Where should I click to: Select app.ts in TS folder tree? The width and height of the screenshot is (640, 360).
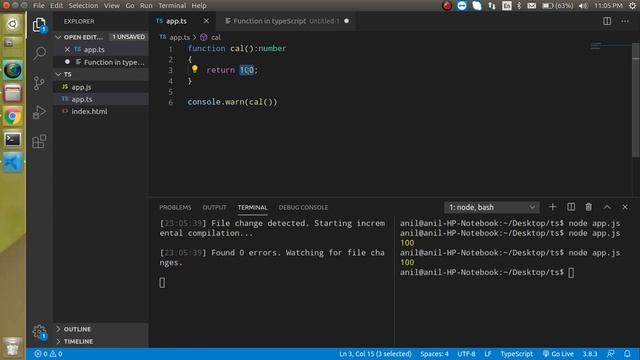101,99
